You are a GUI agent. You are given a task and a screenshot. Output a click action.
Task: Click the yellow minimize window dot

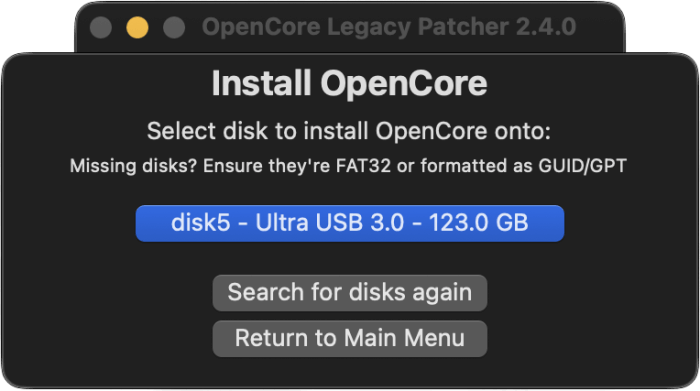137,27
